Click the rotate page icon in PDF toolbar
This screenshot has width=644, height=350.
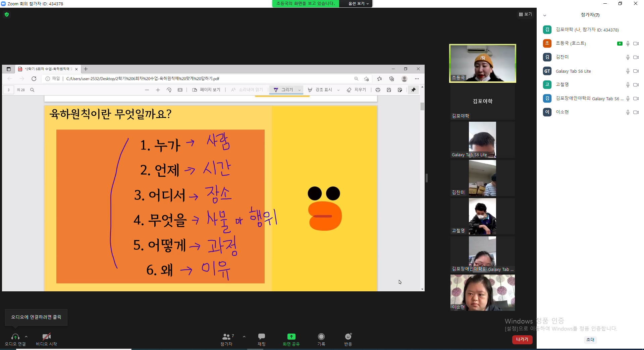coord(169,90)
